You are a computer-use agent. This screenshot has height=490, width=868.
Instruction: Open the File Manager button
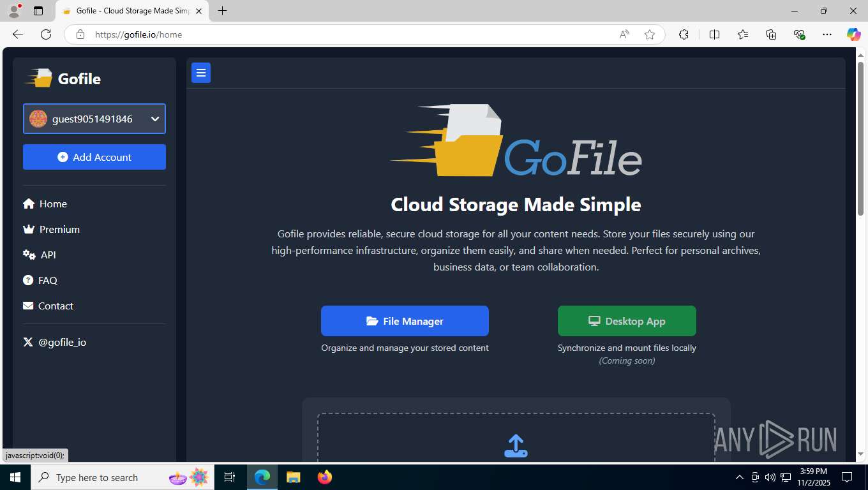pyautogui.click(x=405, y=321)
